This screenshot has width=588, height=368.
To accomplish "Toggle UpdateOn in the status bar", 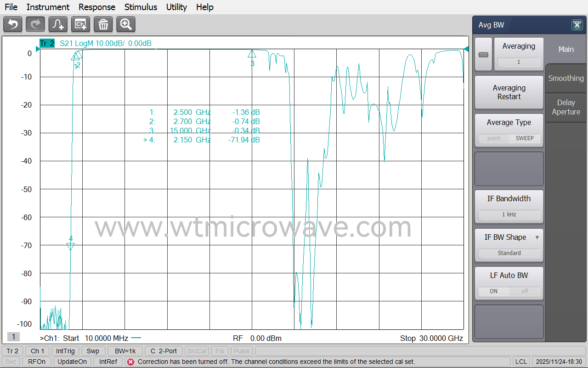I will 72,362.
